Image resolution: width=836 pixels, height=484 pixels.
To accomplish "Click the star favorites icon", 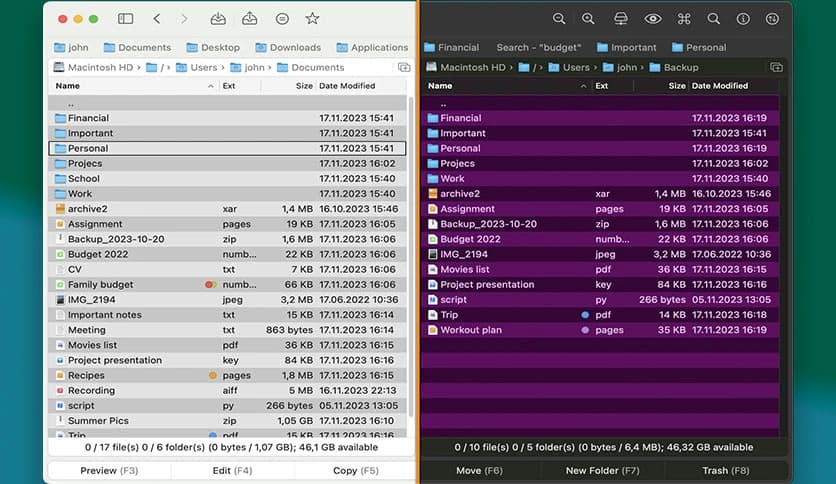I will coord(312,19).
